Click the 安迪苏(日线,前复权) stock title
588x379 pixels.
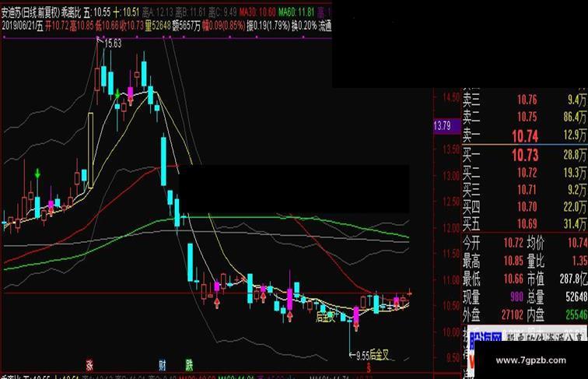coord(30,12)
